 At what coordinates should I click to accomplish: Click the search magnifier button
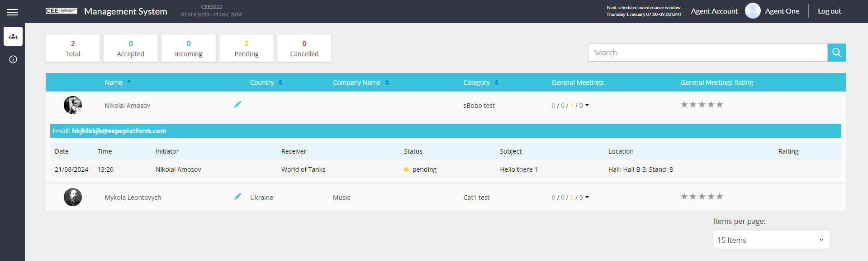pyautogui.click(x=836, y=53)
